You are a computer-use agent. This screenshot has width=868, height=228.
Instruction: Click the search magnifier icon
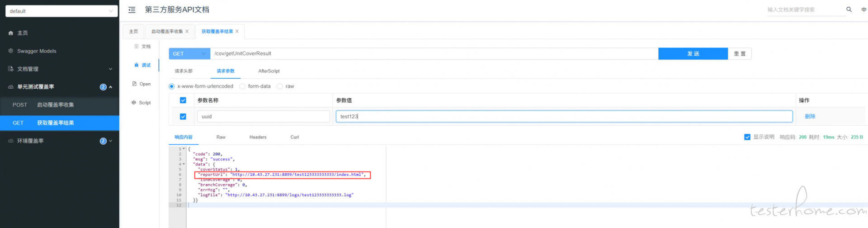(849, 9)
